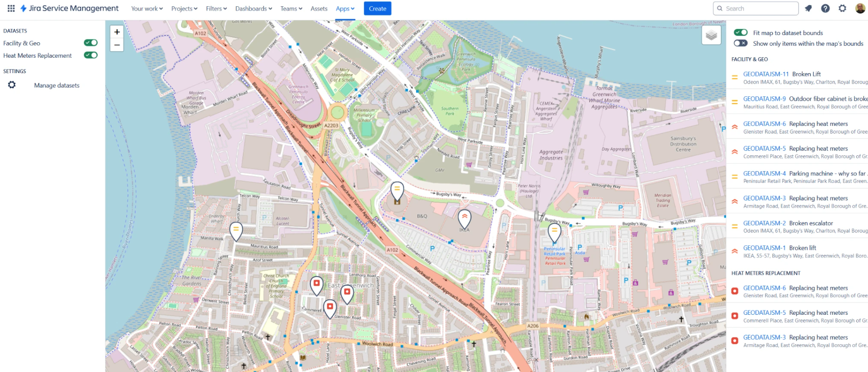
Task: Expand the Dashboards dropdown
Action: pyautogui.click(x=253, y=9)
